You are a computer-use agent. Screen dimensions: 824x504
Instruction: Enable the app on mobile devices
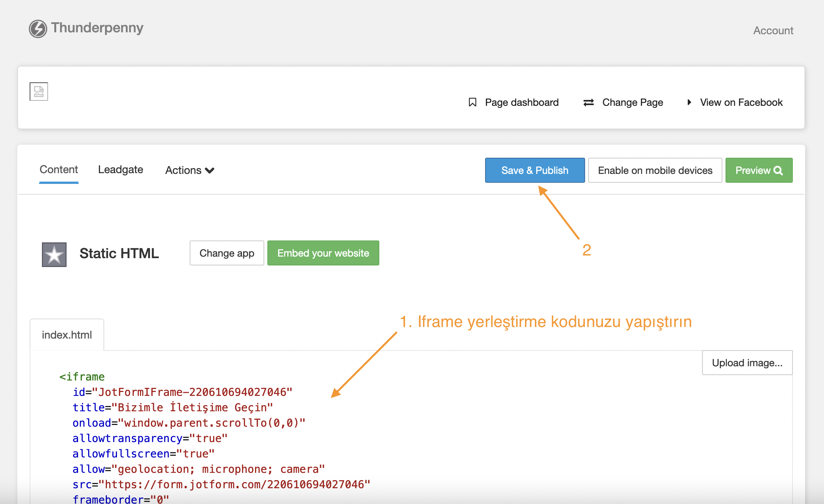[x=655, y=170]
